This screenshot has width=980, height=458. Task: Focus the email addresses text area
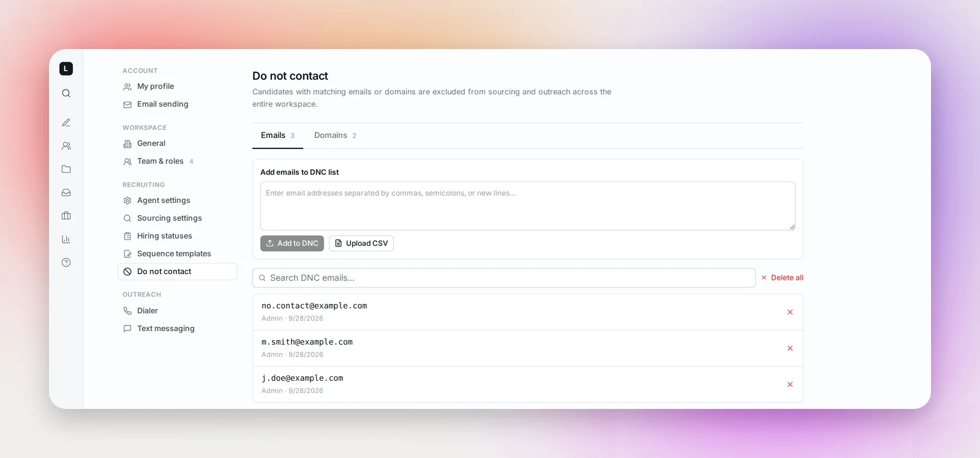pos(528,206)
